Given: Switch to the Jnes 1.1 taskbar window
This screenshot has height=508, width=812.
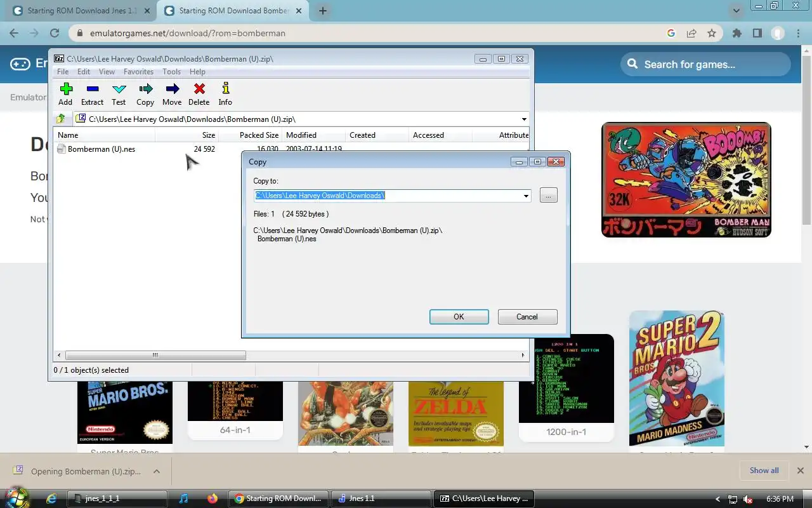Looking at the screenshot, I should [x=381, y=498].
